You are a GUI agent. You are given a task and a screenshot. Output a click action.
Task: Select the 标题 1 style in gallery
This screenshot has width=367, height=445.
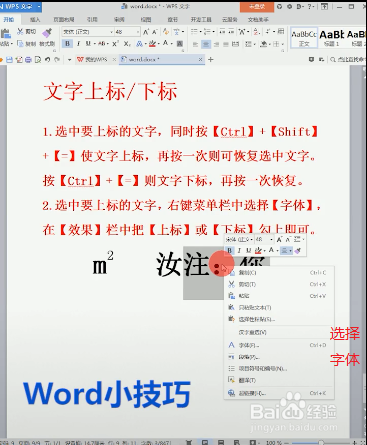pyautogui.click(x=331, y=38)
